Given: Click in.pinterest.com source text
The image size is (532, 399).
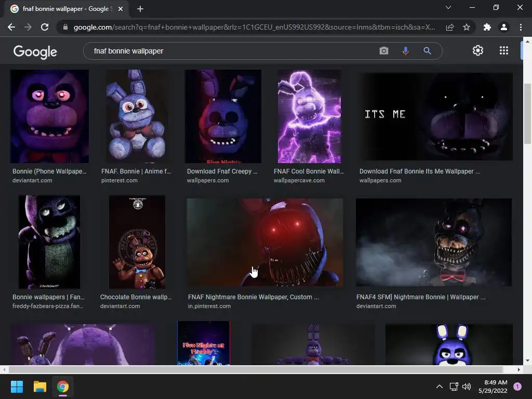Looking at the screenshot, I should click(209, 306).
